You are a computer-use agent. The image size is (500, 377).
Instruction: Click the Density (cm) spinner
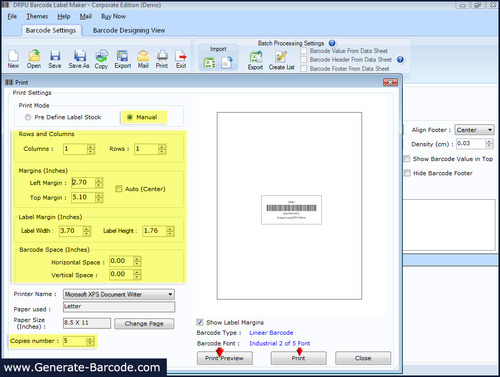pos(489,144)
